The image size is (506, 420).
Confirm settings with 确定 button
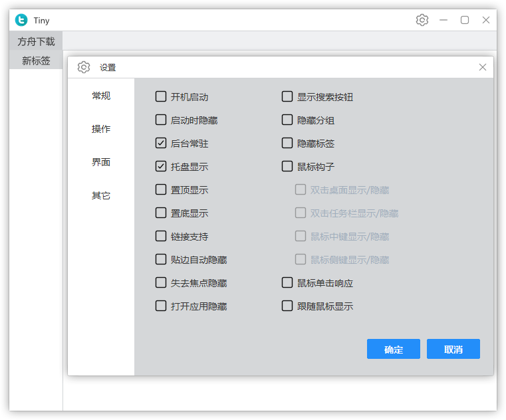coord(394,349)
